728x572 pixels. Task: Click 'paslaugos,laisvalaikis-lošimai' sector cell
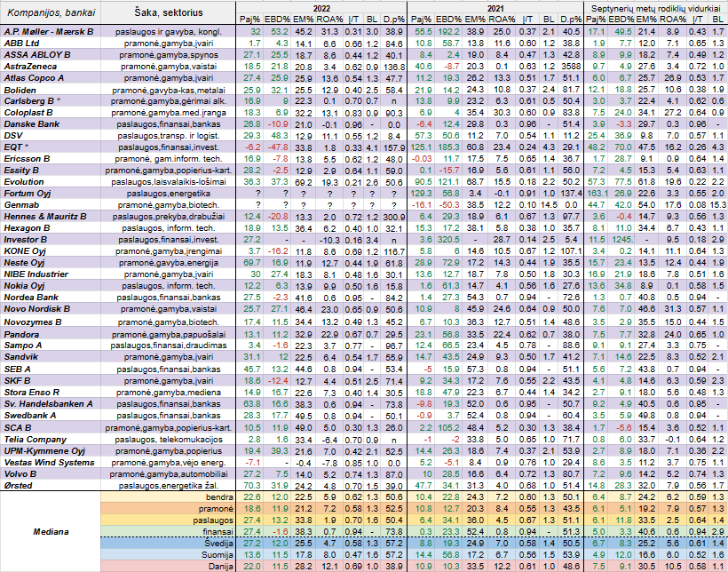[x=169, y=182]
